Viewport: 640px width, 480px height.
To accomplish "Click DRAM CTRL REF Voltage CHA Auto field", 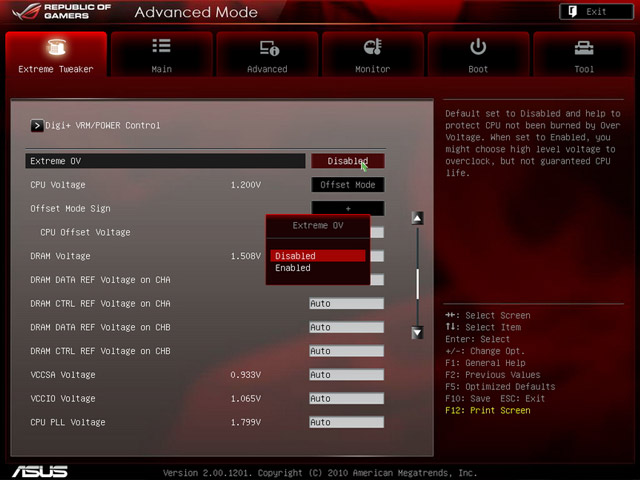I will tap(346, 303).
